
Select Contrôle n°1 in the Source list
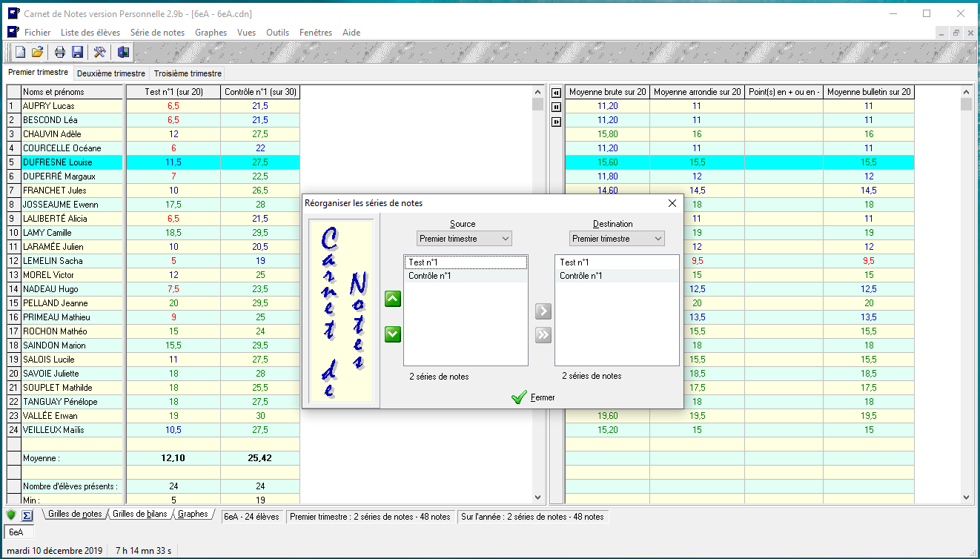[x=430, y=276]
